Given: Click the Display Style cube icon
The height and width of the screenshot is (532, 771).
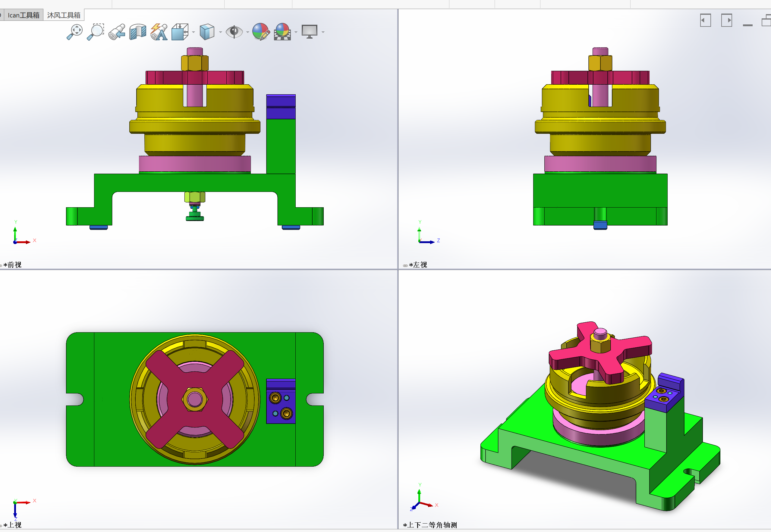Looking at the screenshot, I should tap(207, 32).
